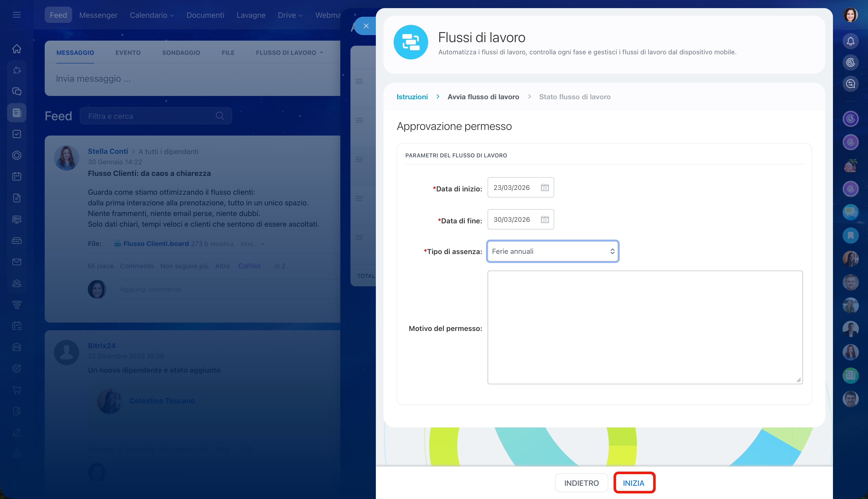Close the Flussi di lavoro side panel
This screenshot has height=499, width=868.
click(x=366, y=26)
